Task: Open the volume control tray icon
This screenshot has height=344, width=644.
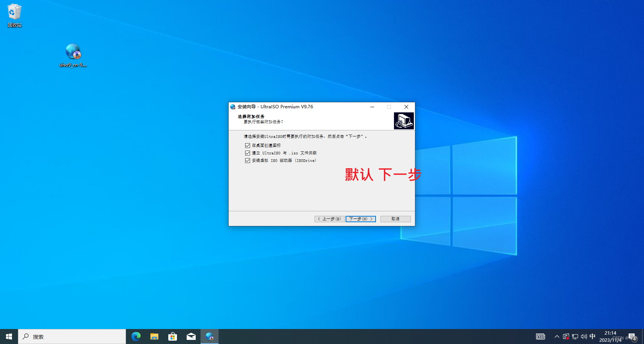Action: [x=584, y=337]
